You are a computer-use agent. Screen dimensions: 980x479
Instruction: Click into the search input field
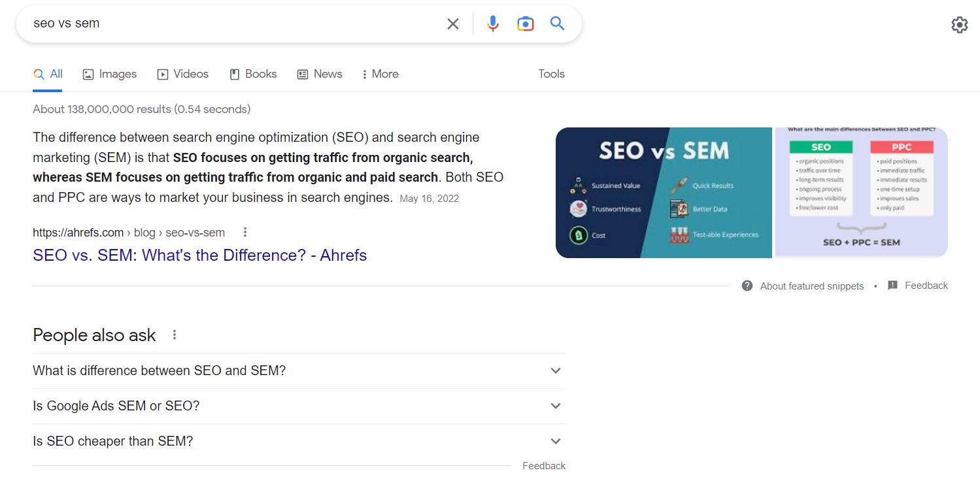229,24
